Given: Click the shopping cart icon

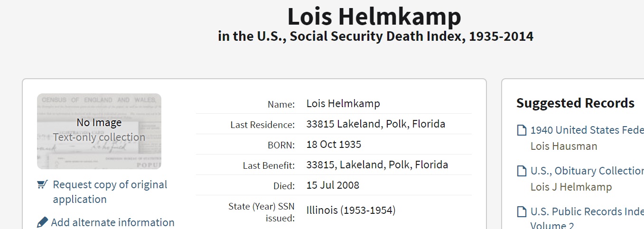Looking at the screenshot, I should pos(43,184).
